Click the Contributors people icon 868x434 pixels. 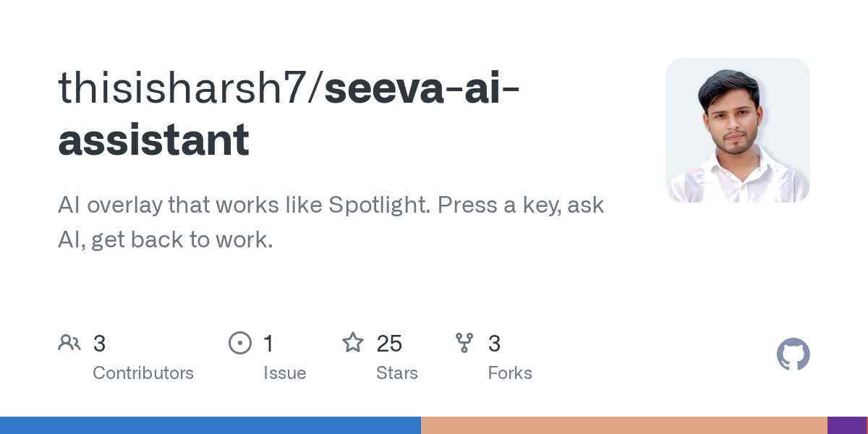[69, 343]
